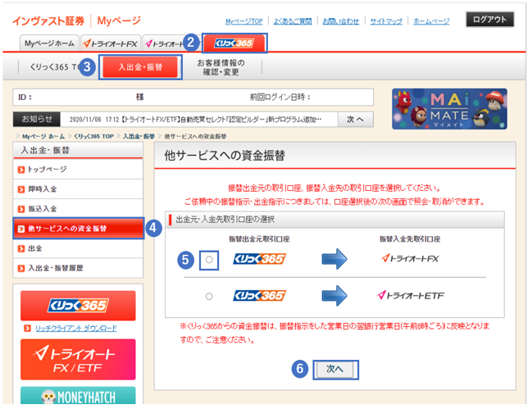Click the くりっく365 logo in FX row

pos(259,259)
